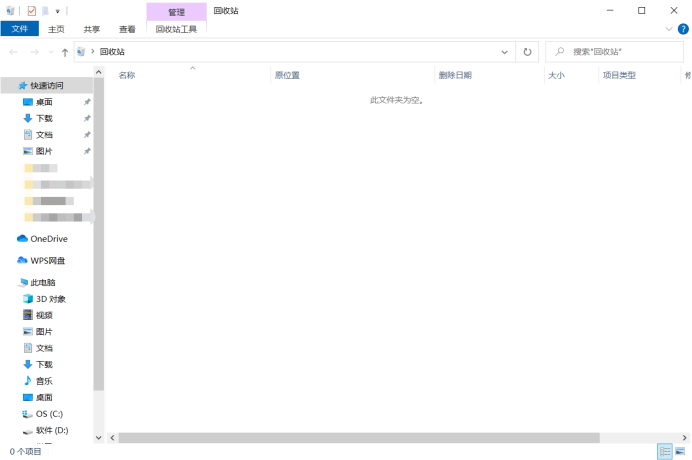
Task: Switch to details view in status bar
Action: tap(665, 452)
